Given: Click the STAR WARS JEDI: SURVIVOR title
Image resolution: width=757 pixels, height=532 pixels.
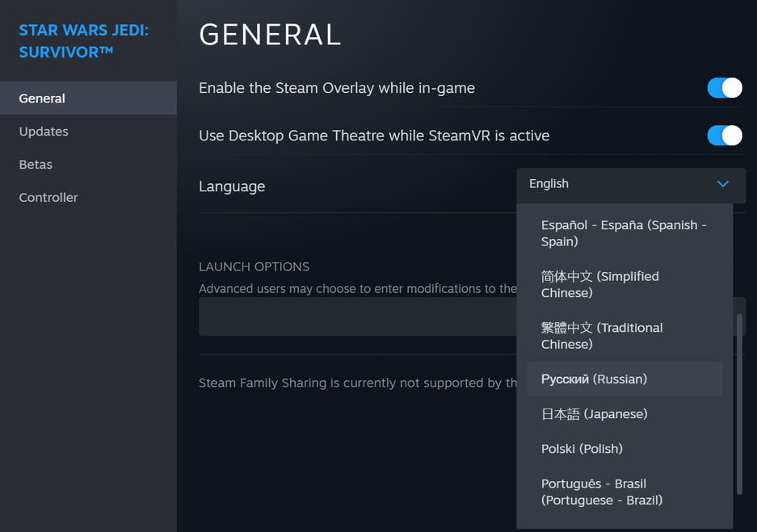Looking at the screenshot, I should pos(84,41).
